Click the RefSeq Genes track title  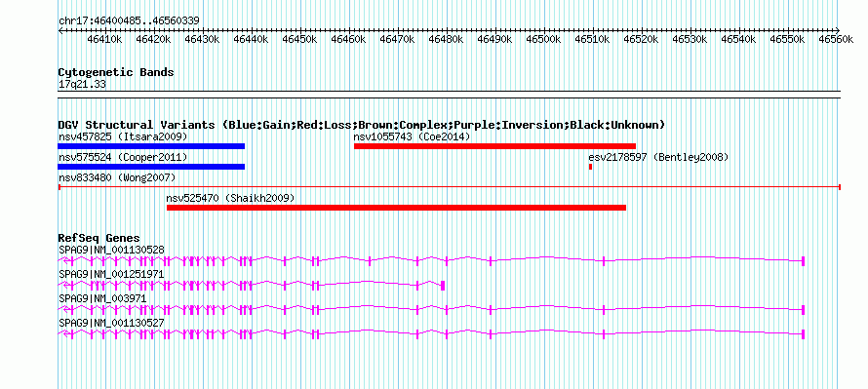coord(99,239)
